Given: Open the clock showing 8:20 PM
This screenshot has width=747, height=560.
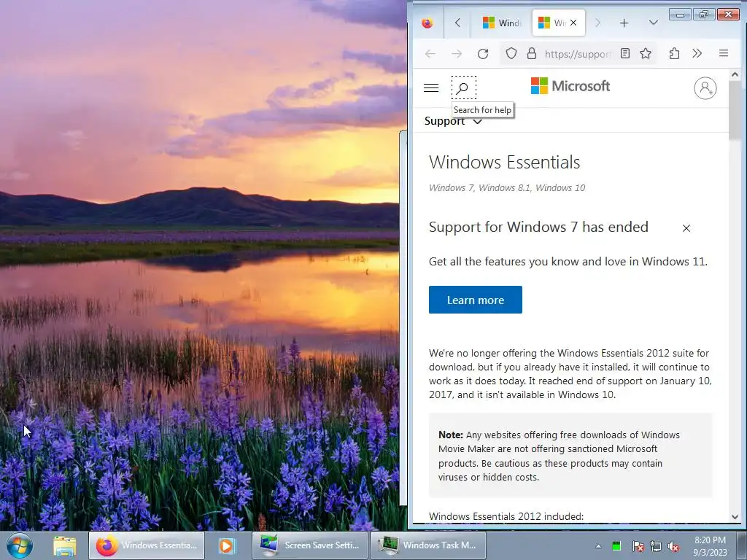Looking at the screenshot, I should 710,546.
